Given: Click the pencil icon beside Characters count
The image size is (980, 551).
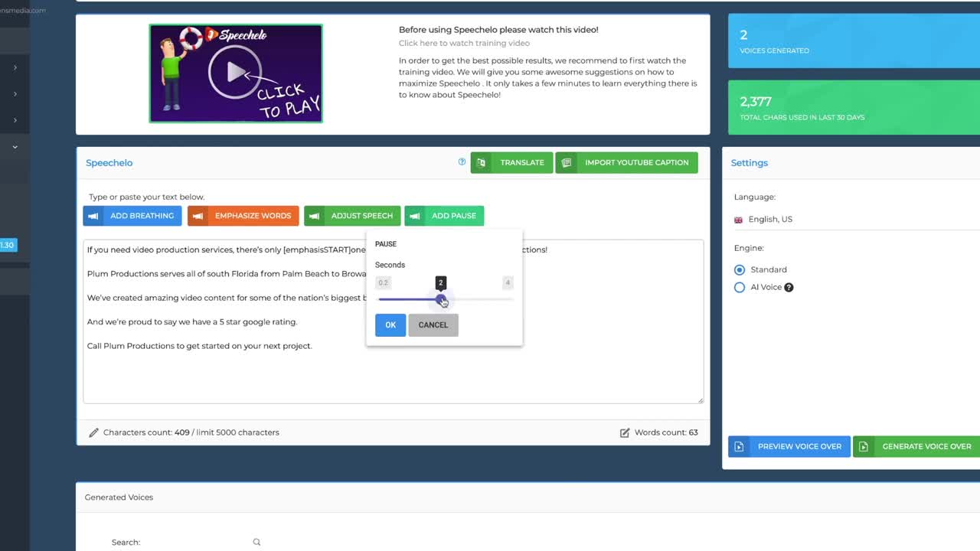Looking at the screenshot, I should 93,432.
